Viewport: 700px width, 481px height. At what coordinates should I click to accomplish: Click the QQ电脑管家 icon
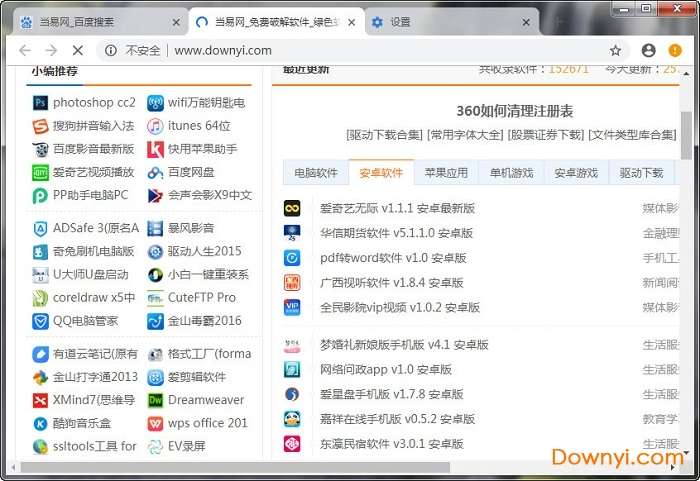(40, 321)
